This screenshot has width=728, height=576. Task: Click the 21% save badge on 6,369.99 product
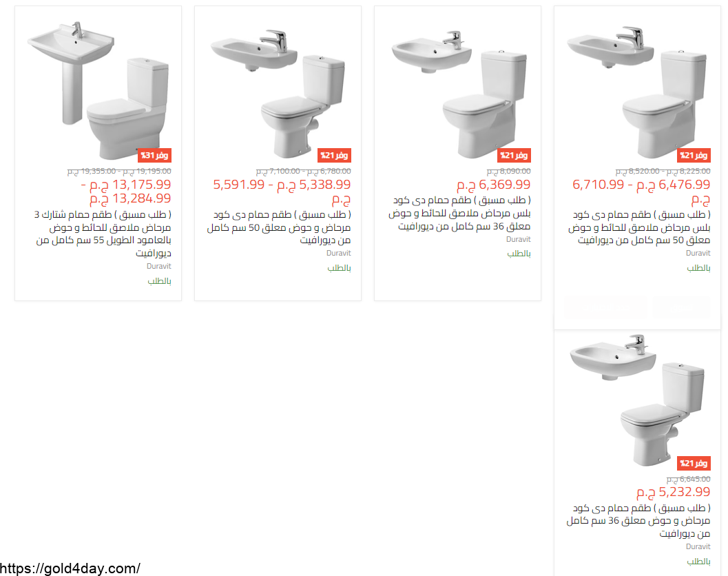click(514, 155)
